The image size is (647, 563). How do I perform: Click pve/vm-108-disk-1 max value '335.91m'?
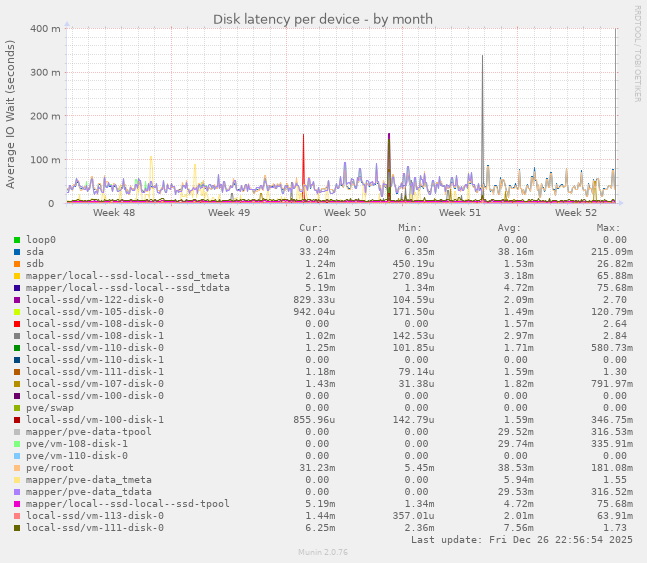coord(612,444)
